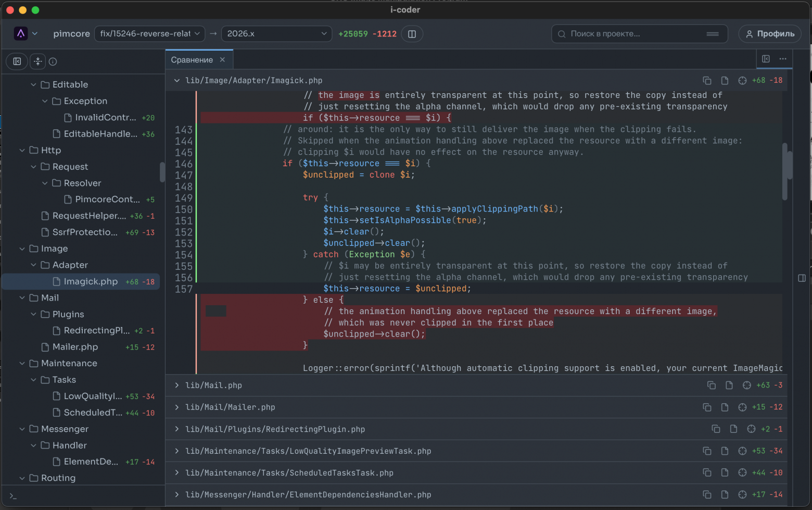Open the fix/15246-reverse-relat branch dropdown
Image resolution: width=812 pixels, height=510 pixels.
point(150,34)
